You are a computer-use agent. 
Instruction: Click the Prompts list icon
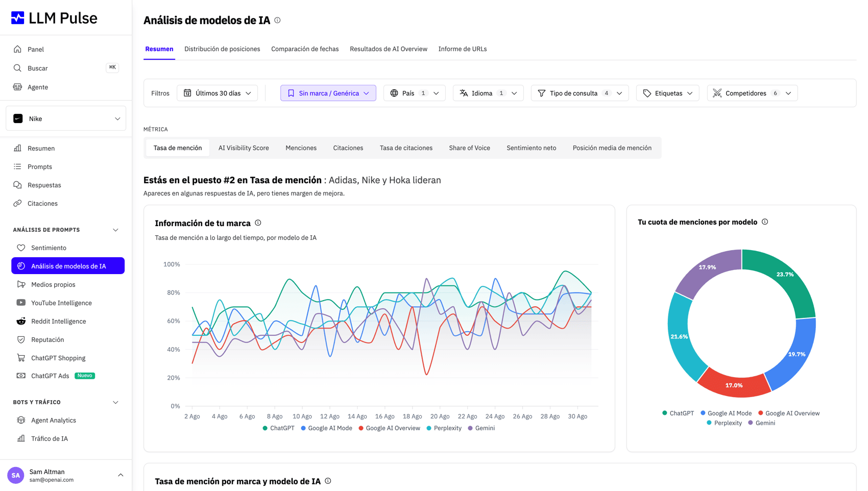click(x=18, y=166)
